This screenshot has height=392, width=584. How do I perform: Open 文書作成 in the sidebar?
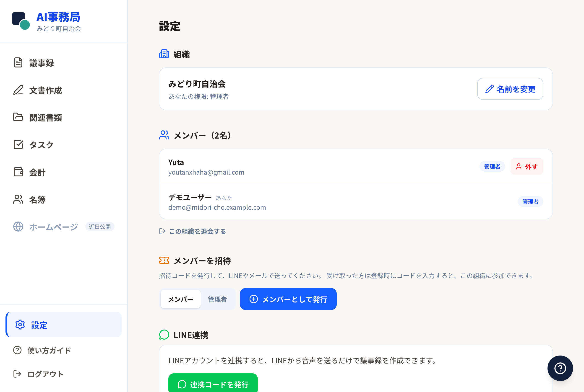coord(64,90)
